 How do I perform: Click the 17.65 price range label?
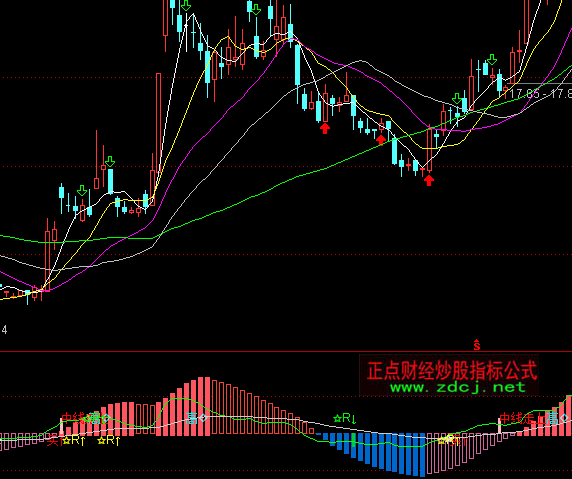pos(524,94)
